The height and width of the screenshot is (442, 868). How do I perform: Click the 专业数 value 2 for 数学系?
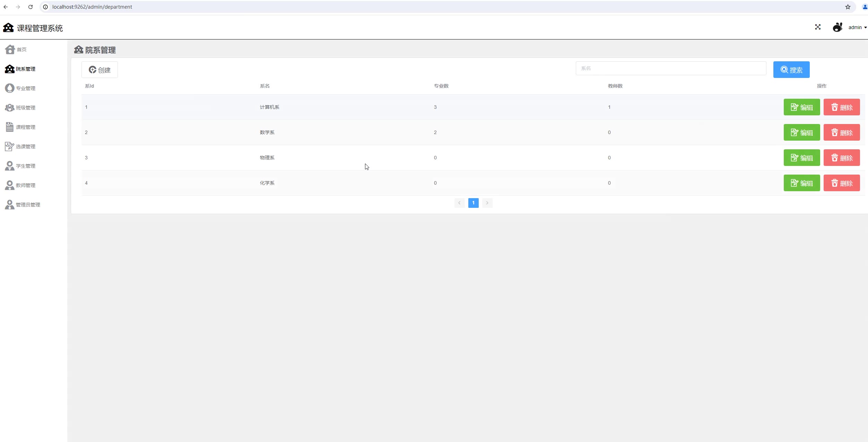point(435,132)
